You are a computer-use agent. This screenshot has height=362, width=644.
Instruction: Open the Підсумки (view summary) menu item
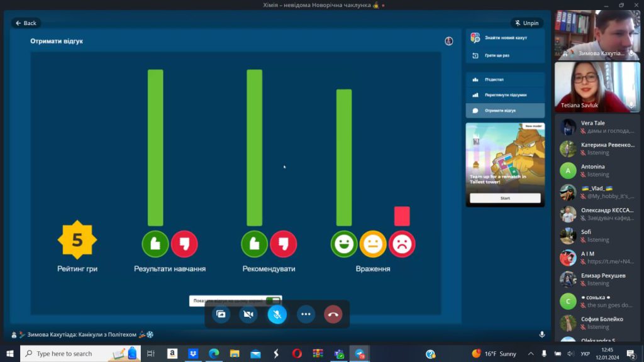point(505,95)
